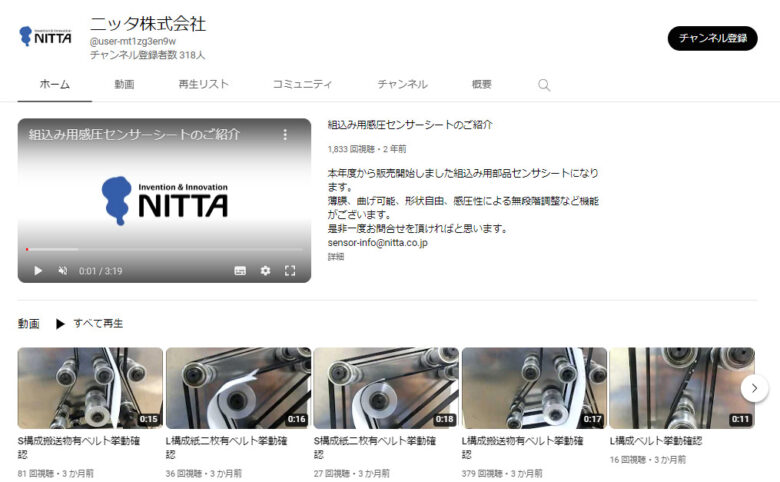Open player settings gear icon
The width and height of the screenshot is (780, 482).
265,271
